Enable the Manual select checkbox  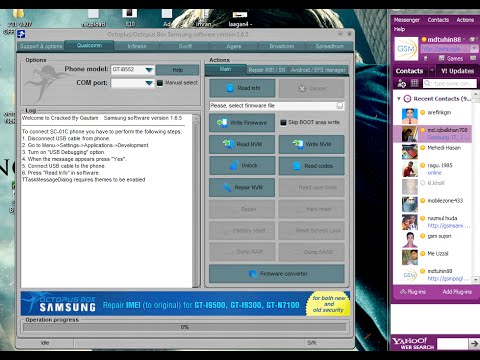(x=160, y=83)
